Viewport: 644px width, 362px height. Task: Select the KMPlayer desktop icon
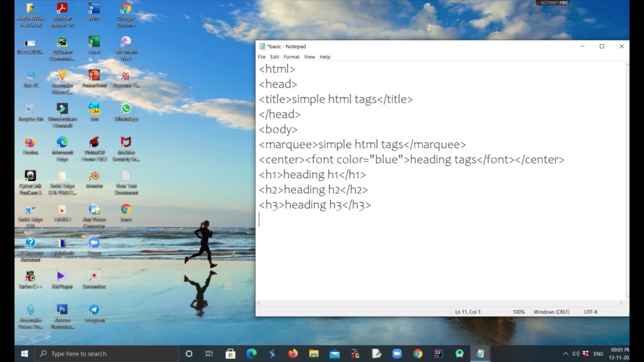62,280
